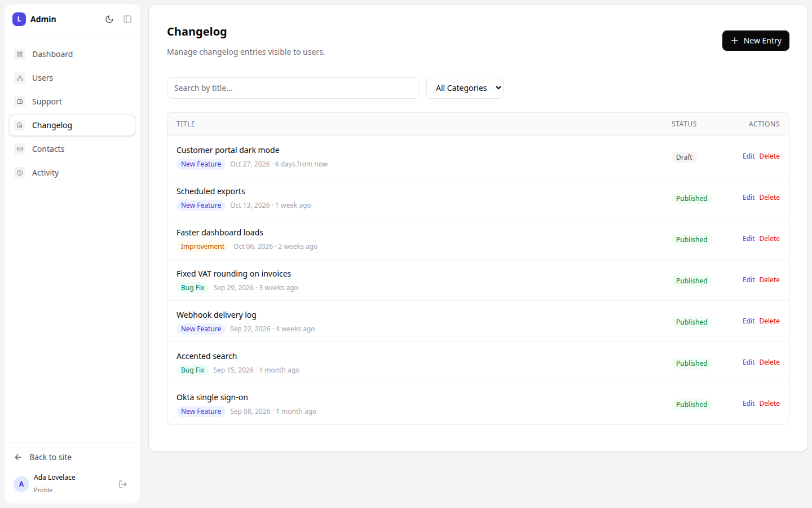Click the Users sidebar icon
812x508 pixels.
pyautogui.click(x=20, y=78)
